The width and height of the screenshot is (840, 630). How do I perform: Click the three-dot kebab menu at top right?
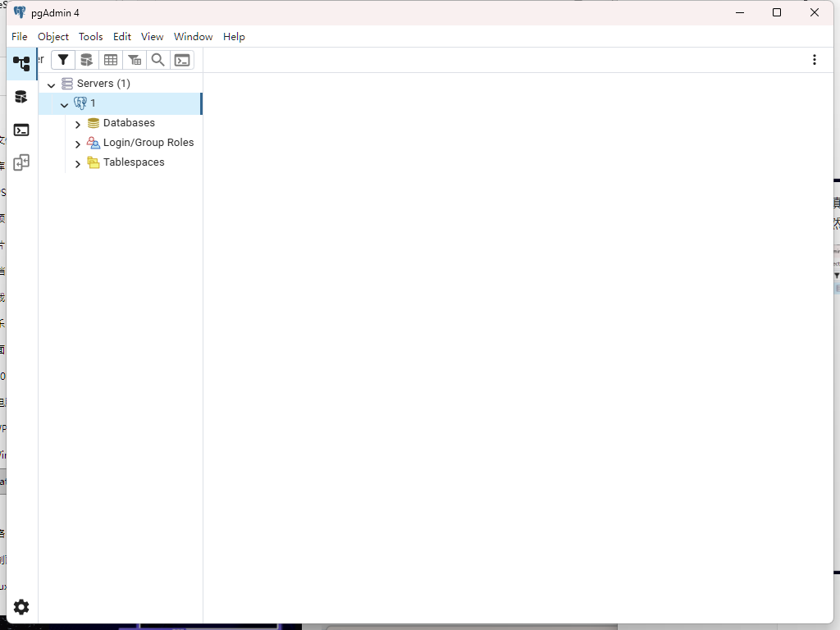click(x=814, y=60)
